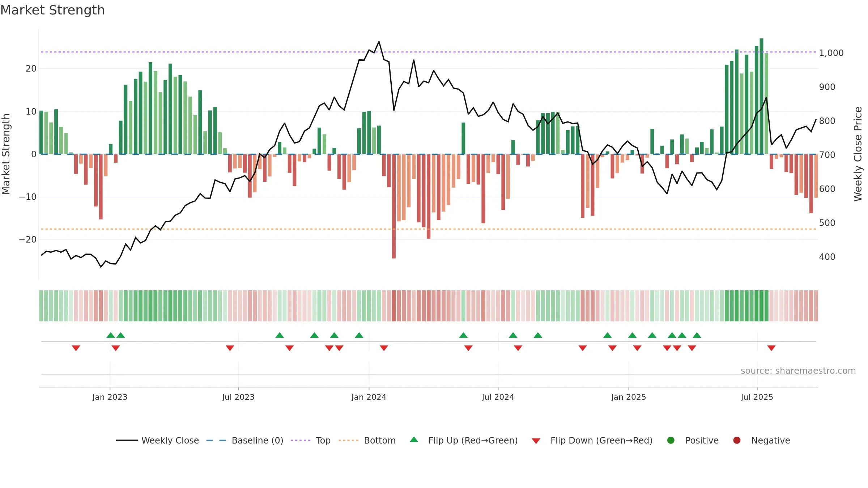Click the 600 price axis tick
868x488 pixels.
(x=827, y=189)
